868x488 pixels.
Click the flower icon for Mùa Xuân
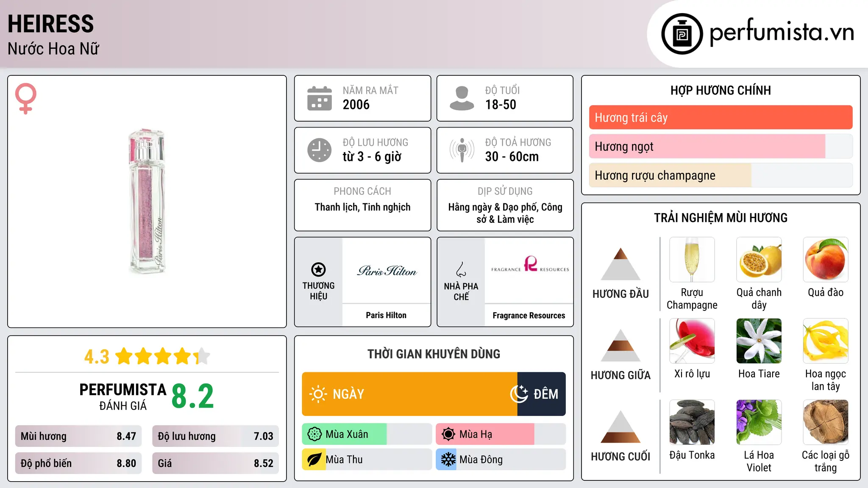click(x=314, y=434)
